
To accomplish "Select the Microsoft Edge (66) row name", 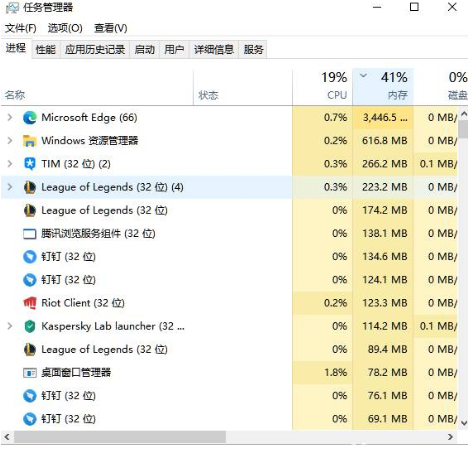I will coord(89,118).
